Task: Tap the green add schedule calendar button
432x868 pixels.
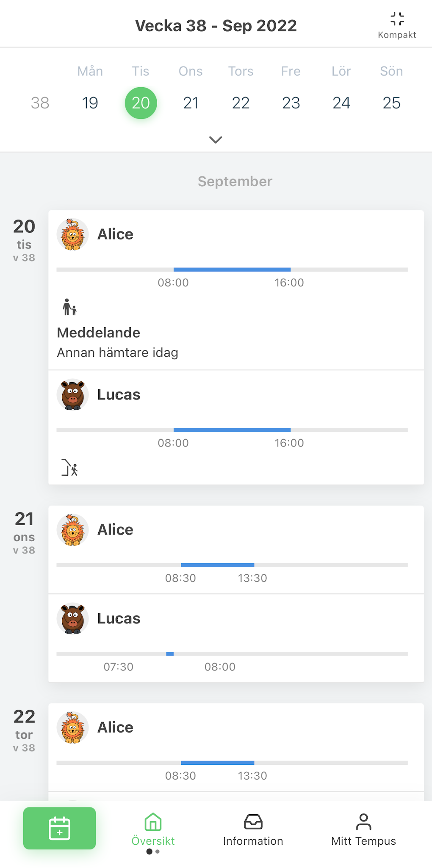Action: 59,828
